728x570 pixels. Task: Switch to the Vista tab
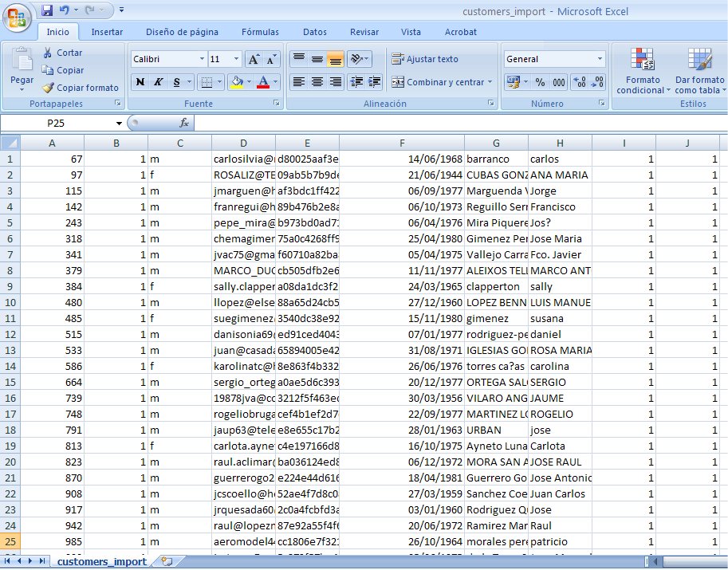pyautogui.click(x=411, y=32)
